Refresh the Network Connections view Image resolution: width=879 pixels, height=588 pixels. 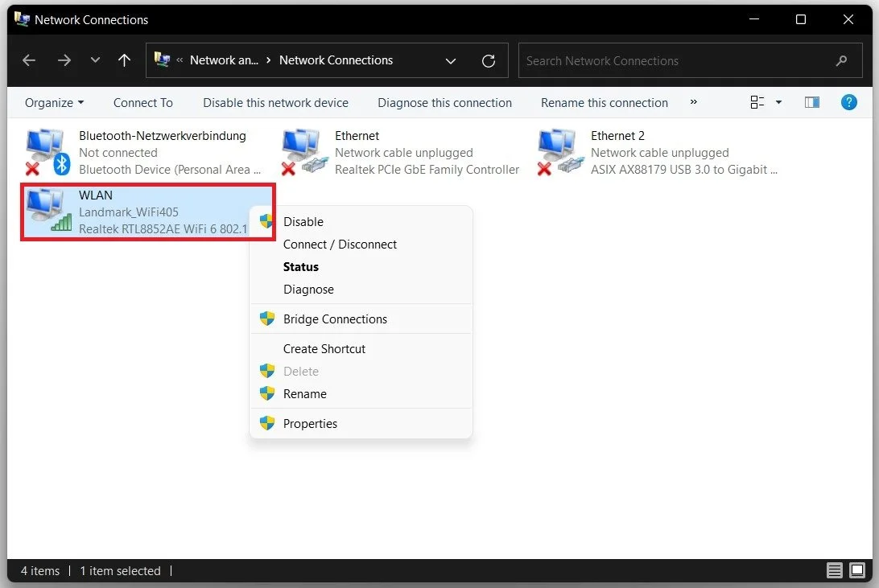click(x=489, y=60)
